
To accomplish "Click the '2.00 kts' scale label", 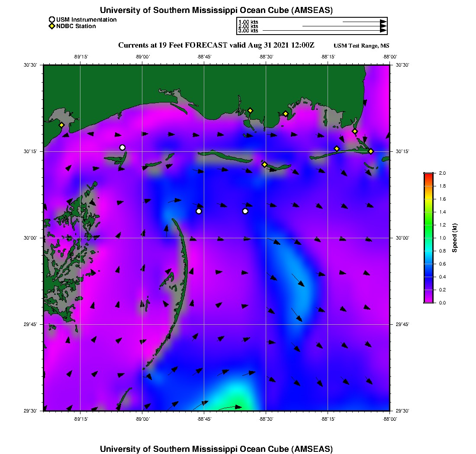I will click(x=248, y=26).
